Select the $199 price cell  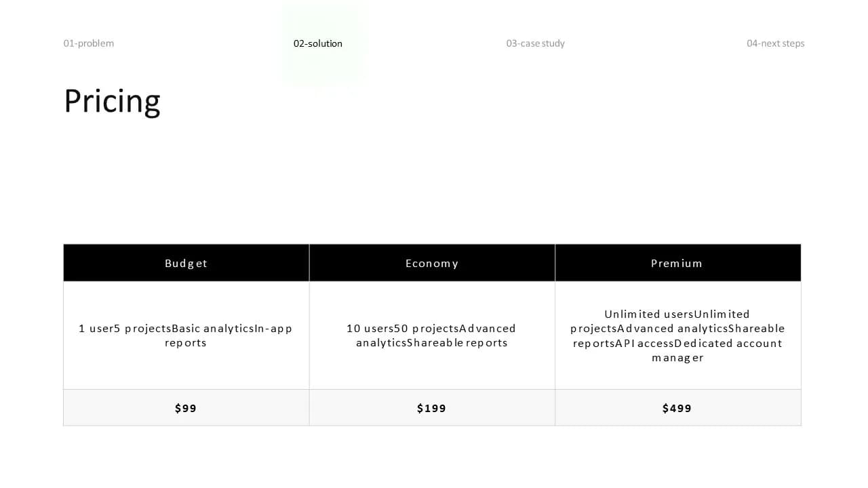pos(432,408)
